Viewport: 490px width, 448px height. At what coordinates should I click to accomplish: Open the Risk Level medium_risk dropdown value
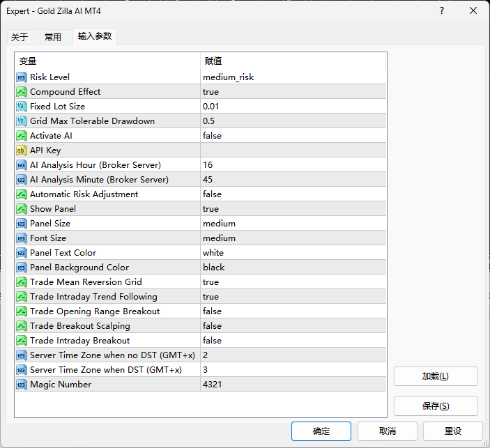tap(228, 77)
